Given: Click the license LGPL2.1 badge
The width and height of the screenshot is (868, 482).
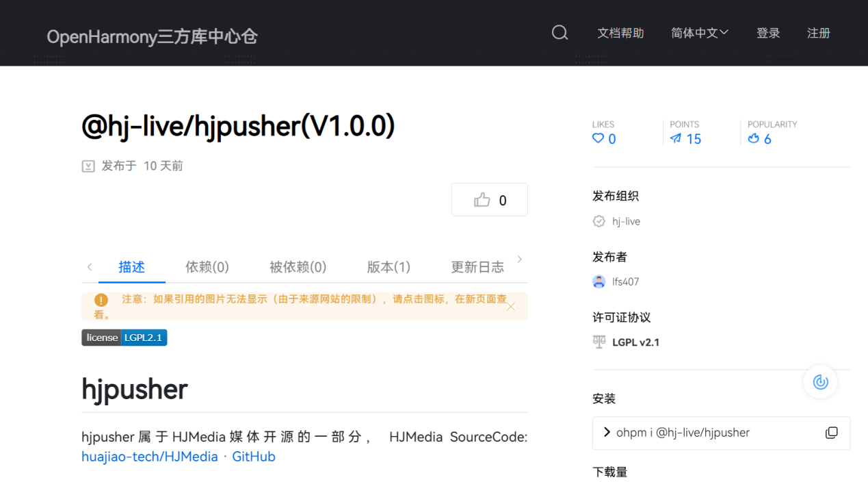Looking at the screenshot, I should pos(124,338).
